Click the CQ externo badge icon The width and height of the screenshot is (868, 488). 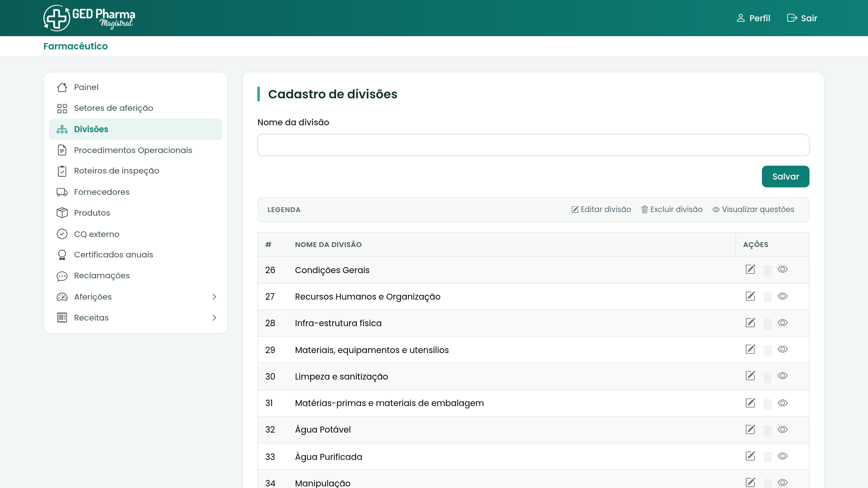tap(62, 234)
